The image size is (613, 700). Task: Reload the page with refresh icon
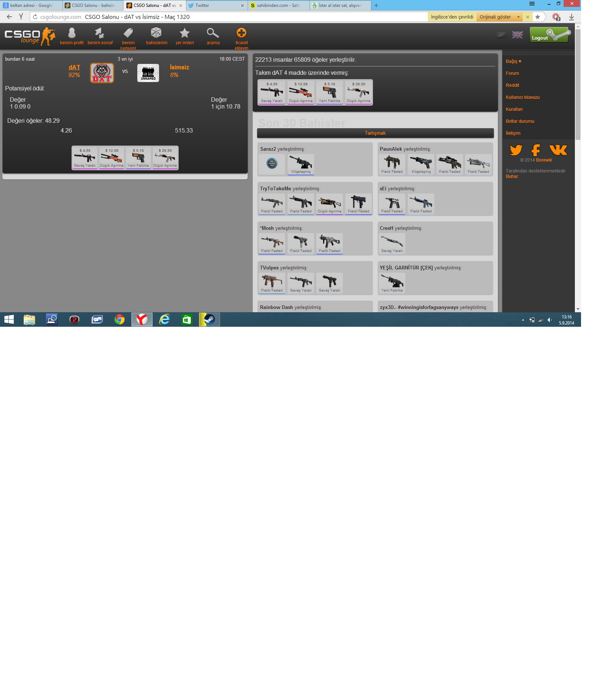pyautogui.click(x=35, y=17)
